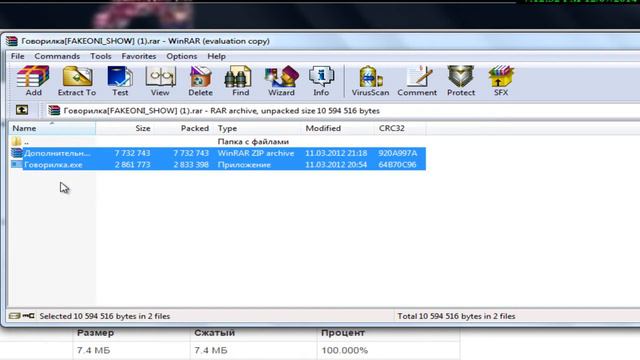Click 'Selected 10 594 516 bytes' status text
The height and width of the screenshot is (360, 640).
[x=104, y=316]
